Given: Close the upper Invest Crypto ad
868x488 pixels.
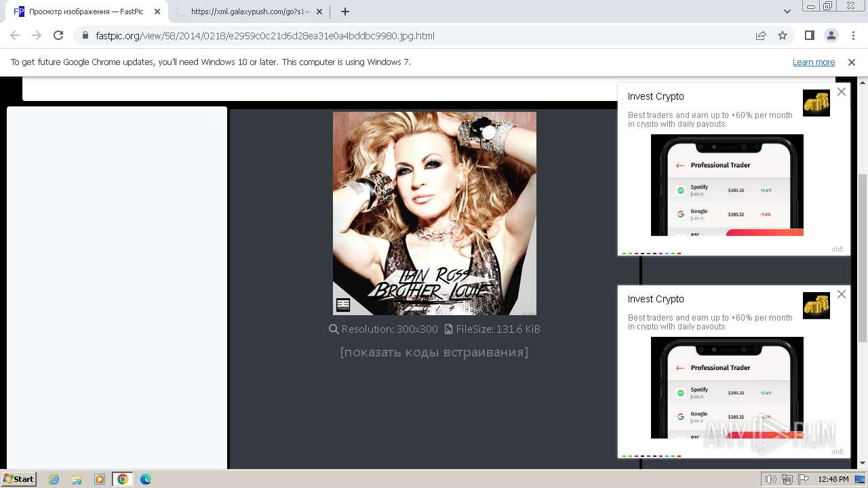Looking at the screenshot, I should pyautogui.click(x=842, y=91).
